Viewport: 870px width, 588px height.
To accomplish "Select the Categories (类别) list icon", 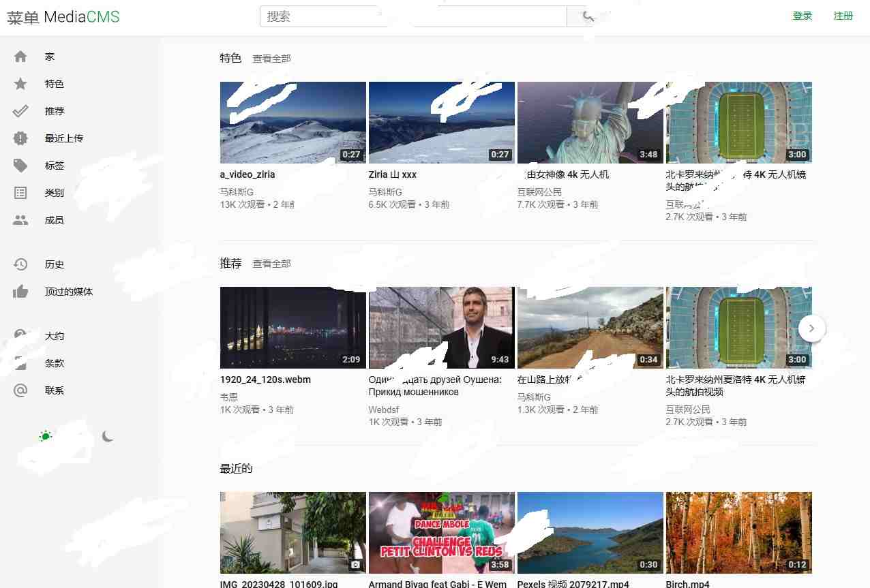I will click(20, 193).
